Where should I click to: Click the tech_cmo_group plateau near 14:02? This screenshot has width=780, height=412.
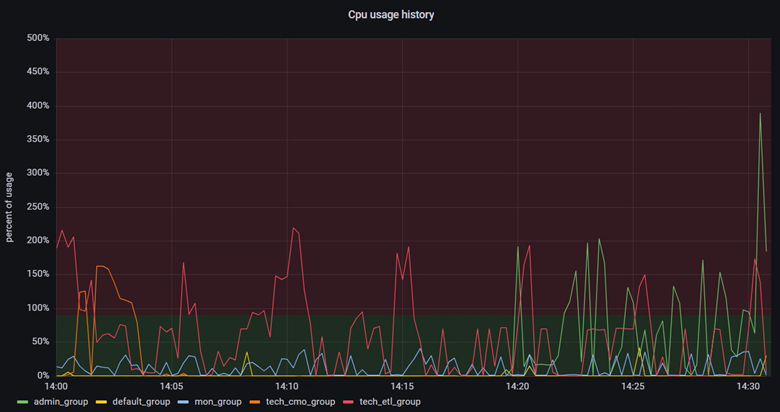(x=100, y=266)
